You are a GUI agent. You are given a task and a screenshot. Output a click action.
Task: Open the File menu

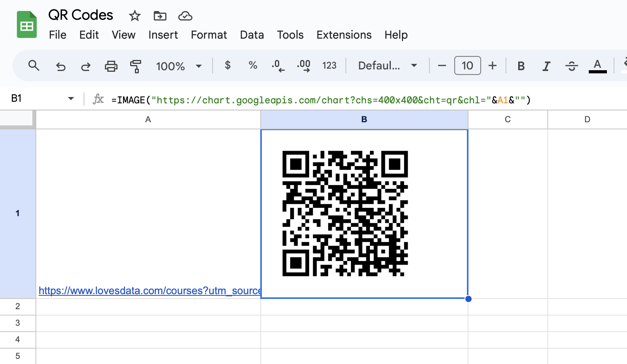coord(58,35)
